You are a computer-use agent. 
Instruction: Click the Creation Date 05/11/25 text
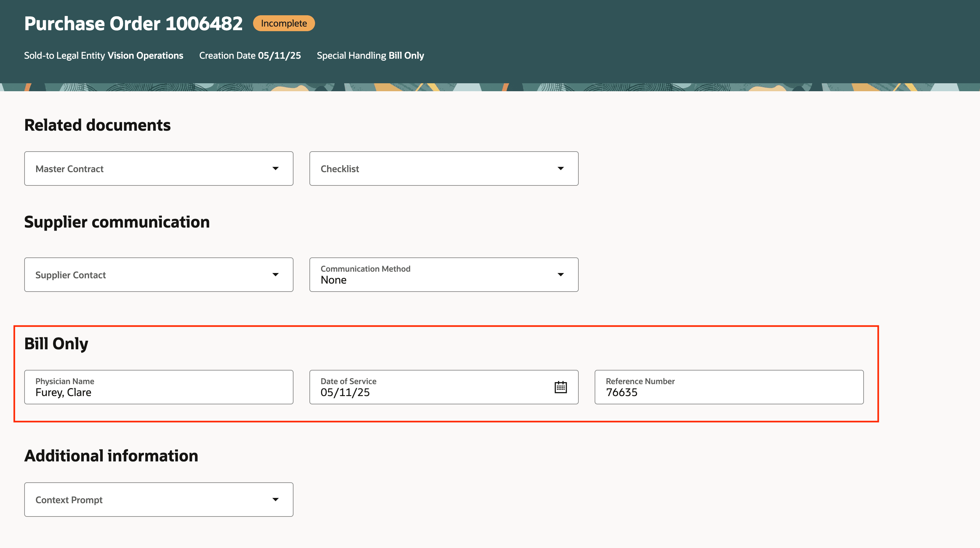(250, 55)
